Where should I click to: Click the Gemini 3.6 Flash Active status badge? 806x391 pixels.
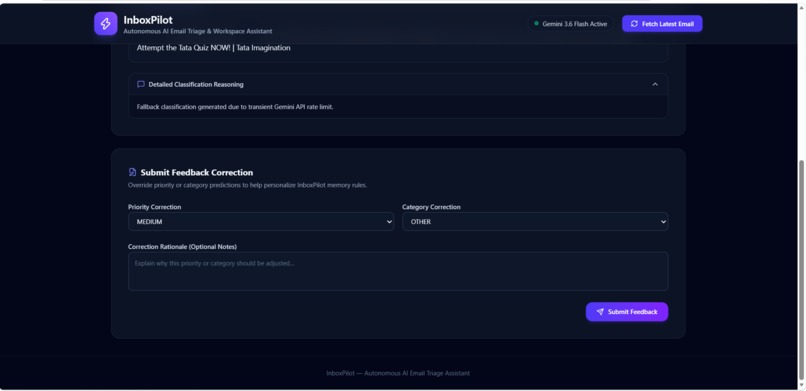coord(571,24)
